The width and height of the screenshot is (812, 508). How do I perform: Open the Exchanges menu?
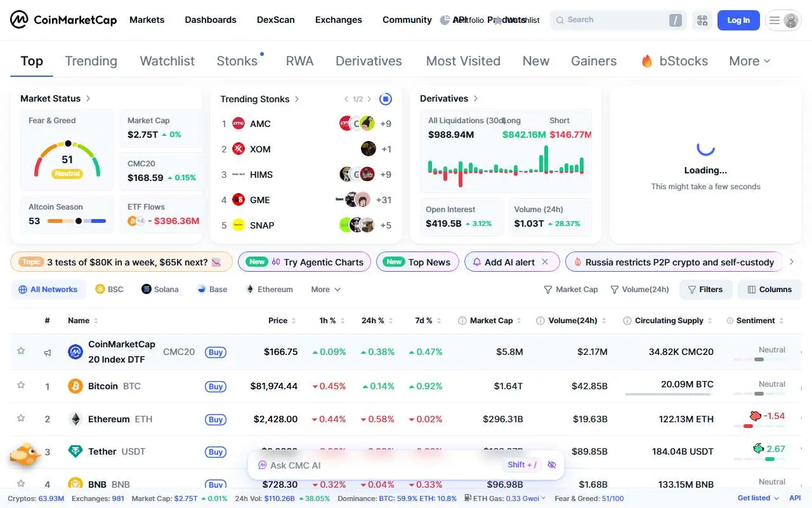[339, 20]
